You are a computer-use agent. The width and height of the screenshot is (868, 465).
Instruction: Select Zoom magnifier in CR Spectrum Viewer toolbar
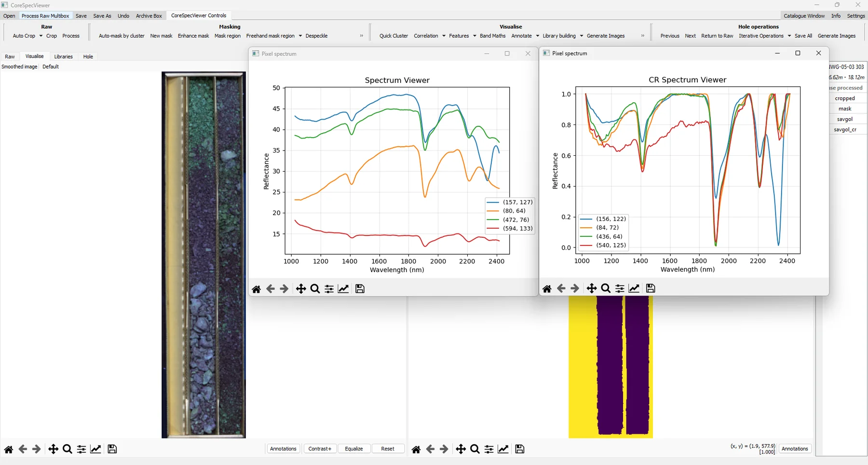pyautogui.click(x=606, y=288)
